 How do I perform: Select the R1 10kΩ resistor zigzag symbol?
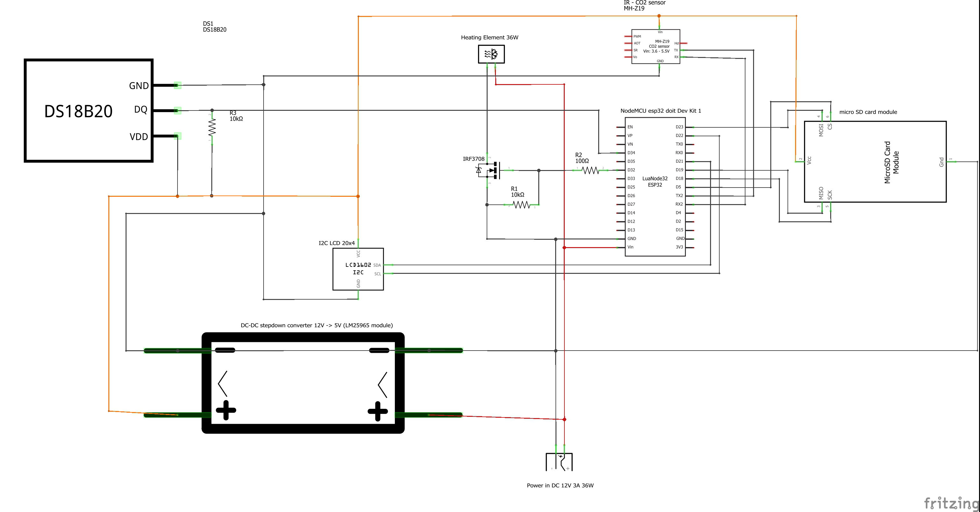click(522, 205)
